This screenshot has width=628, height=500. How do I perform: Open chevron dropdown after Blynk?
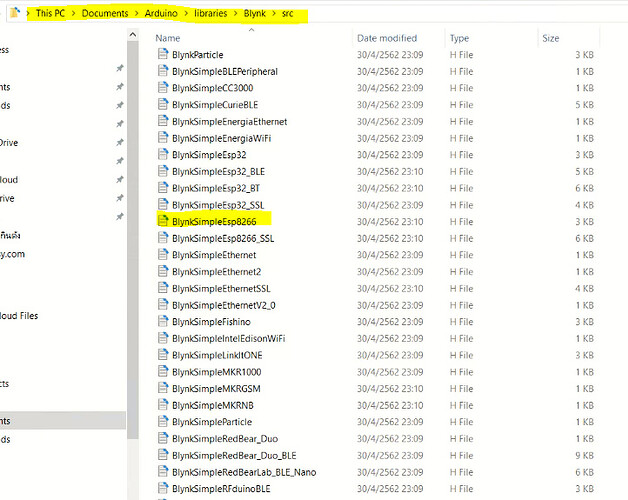click(274, 14)
